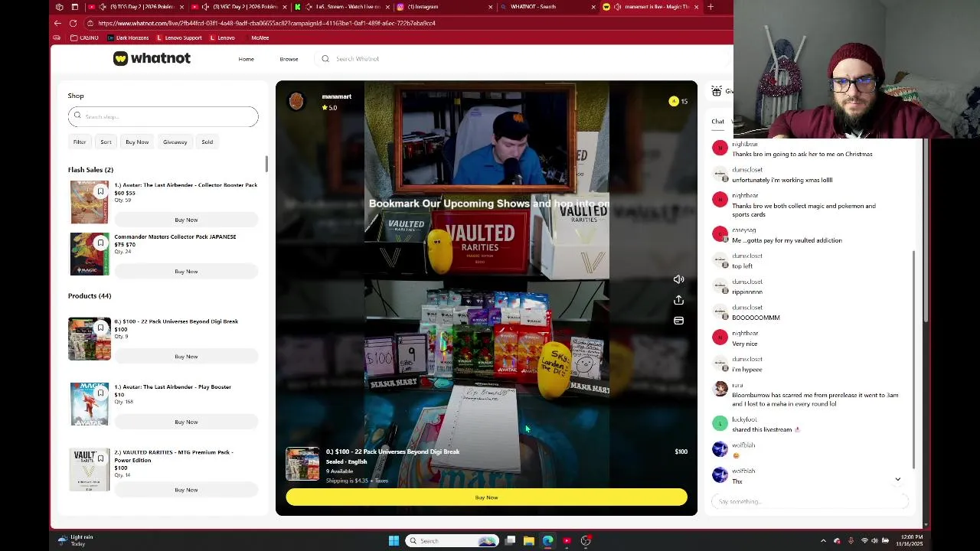This screenshot has height=551, width=980.
Task: Switch to the Instagram browser tab
Action: coord(445,7)
